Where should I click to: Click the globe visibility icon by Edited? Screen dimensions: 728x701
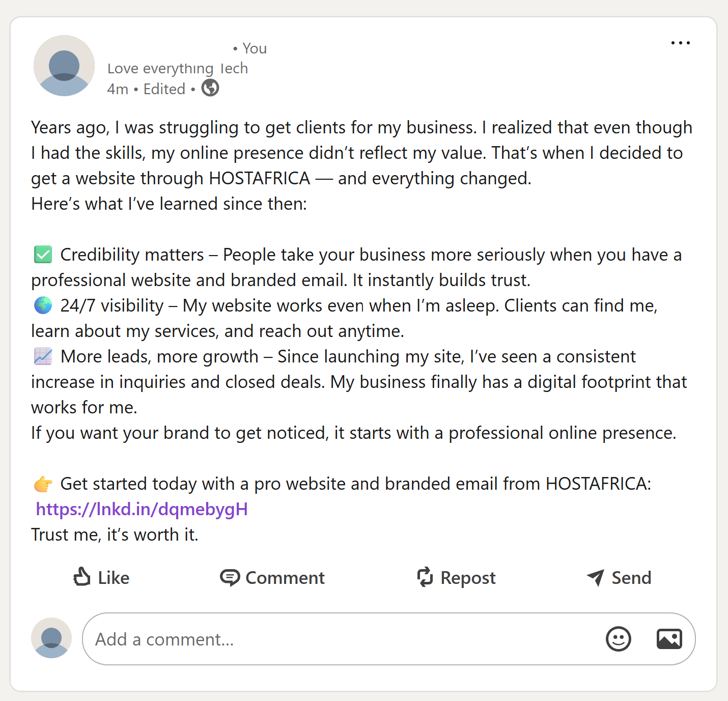tap(210, 88)
